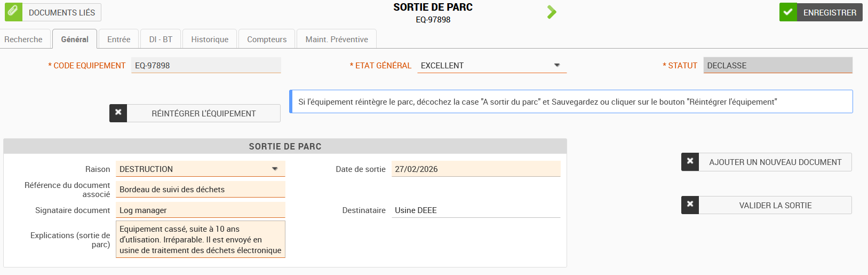Click Ajouter un nouveau document button
868x275 pixels.
tap(775, 162)
